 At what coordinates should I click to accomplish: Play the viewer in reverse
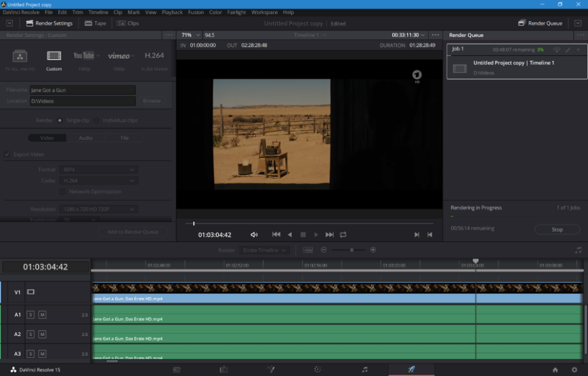point(290,235)
